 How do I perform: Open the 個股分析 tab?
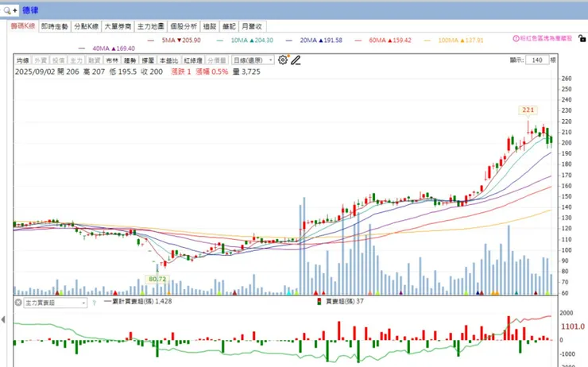click(x=184, y=27)
